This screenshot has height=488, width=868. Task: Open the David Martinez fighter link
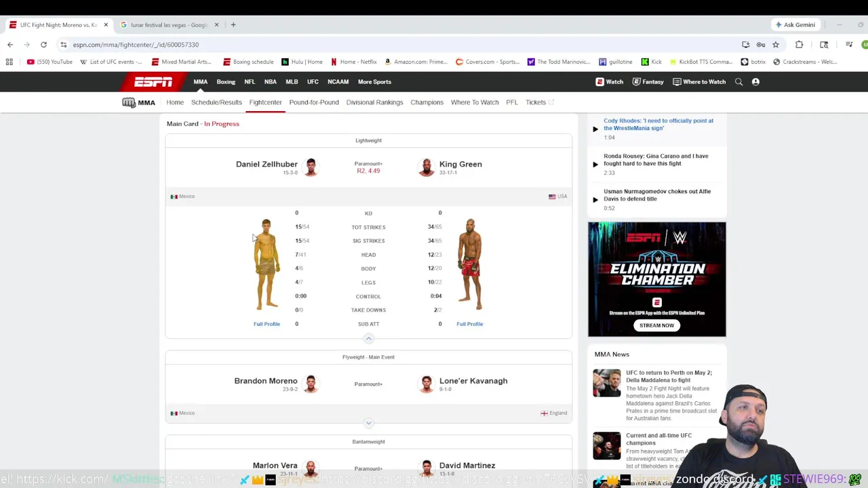tap(467, 466)
